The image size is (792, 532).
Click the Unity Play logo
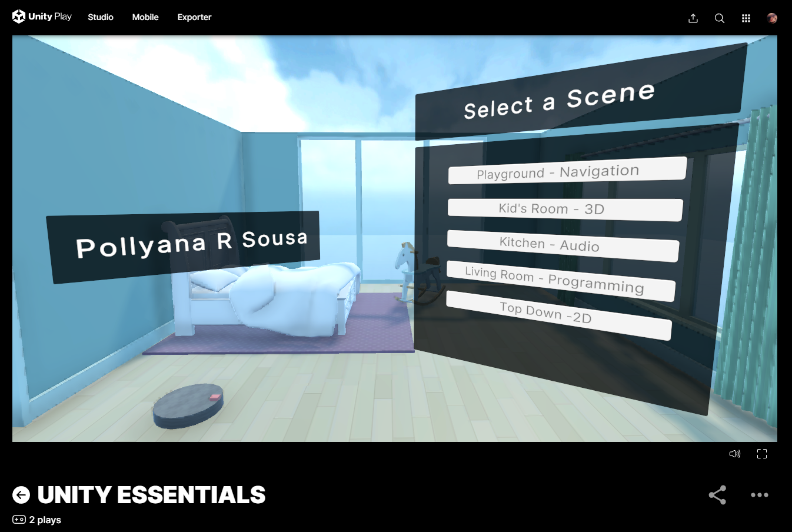pos(42,16)
